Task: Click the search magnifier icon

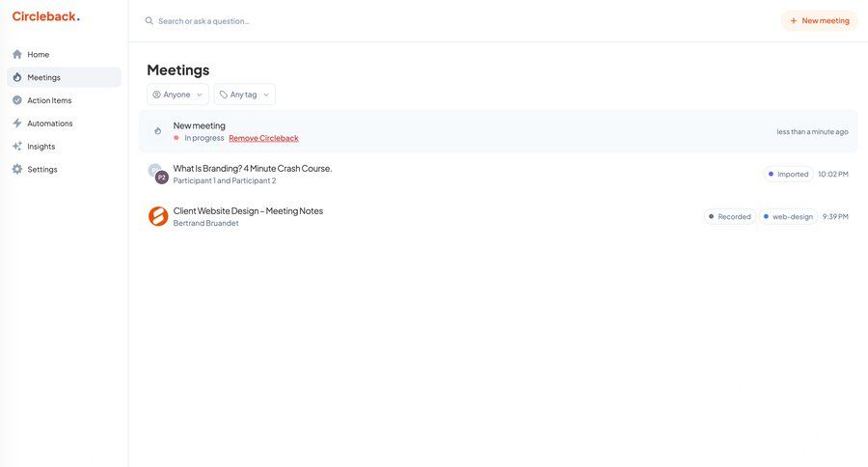Action: click(149, 21)
